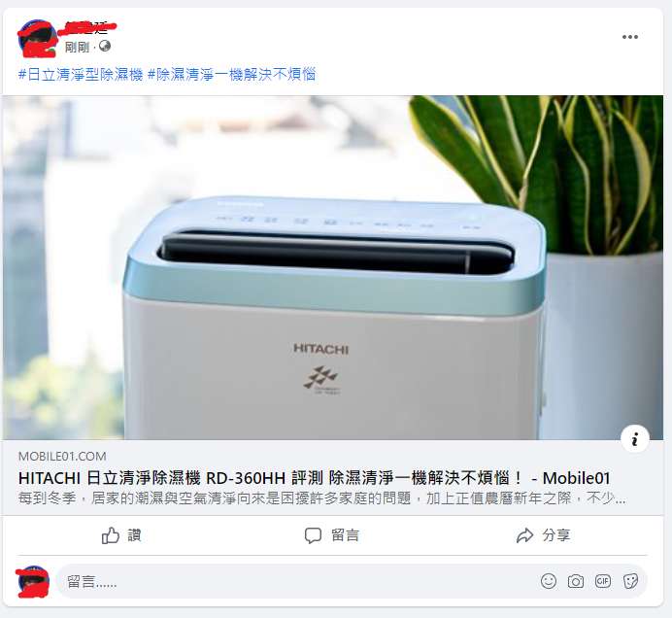Click hashtag #除濕清淨一機解決不煩惱
This screenshot has width=672, height=618.
[x=231, y=74]
